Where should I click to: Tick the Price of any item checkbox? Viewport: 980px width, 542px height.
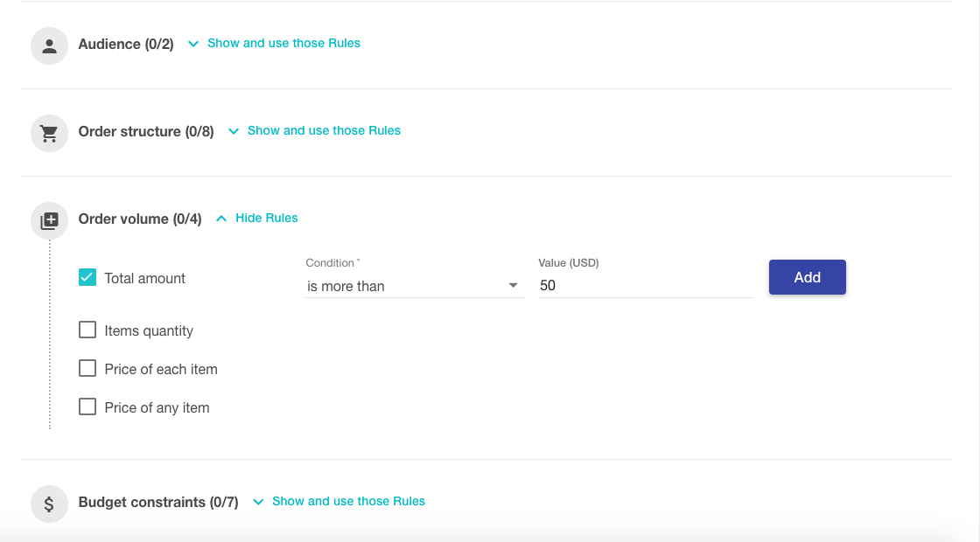click(x=87, y=407)
